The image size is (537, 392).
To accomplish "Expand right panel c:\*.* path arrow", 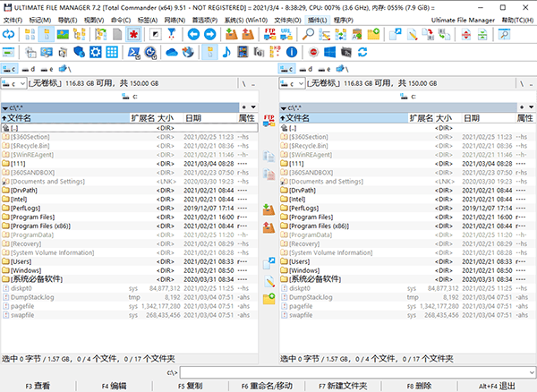I will click(283, 108).
